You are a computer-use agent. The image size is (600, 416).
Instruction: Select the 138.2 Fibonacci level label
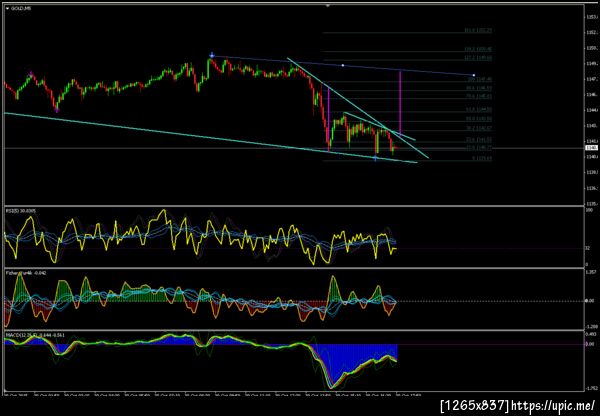coord(478,49)
